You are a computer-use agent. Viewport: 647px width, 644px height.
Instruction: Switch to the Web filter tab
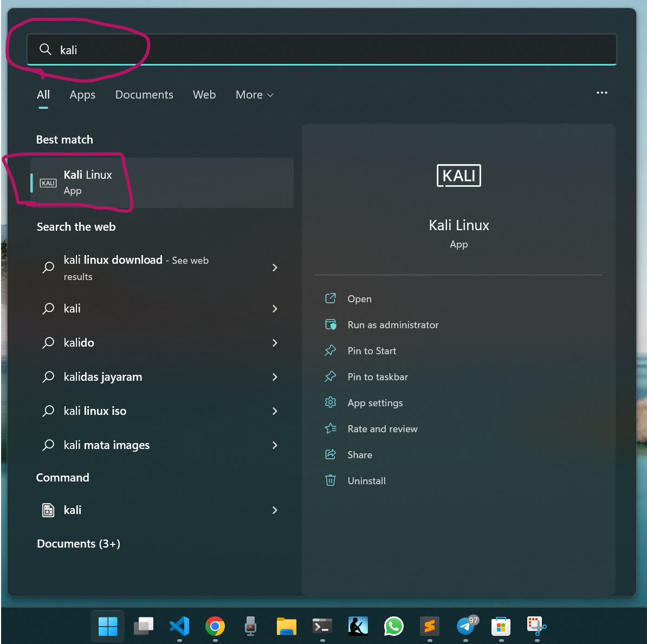coord(204,94)
